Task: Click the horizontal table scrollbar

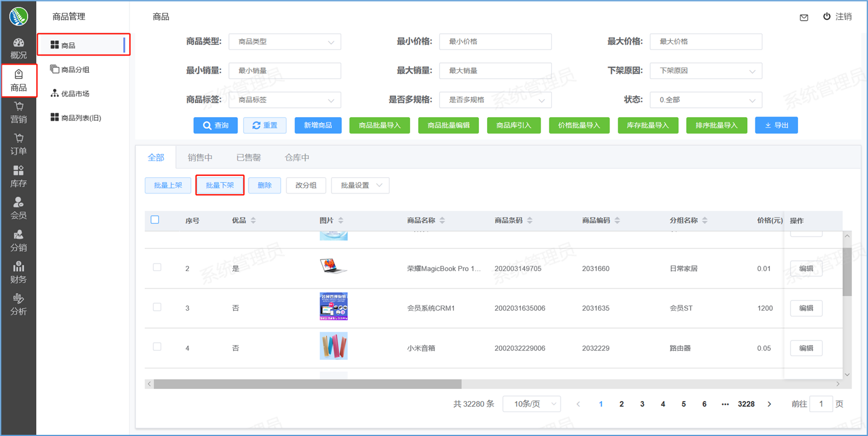Action: click(307, 384)
